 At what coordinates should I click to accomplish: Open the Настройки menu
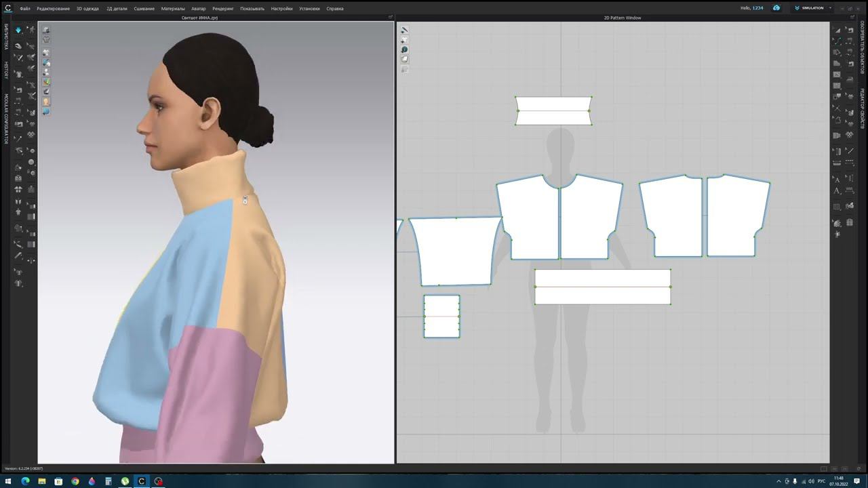coord(282,9)
